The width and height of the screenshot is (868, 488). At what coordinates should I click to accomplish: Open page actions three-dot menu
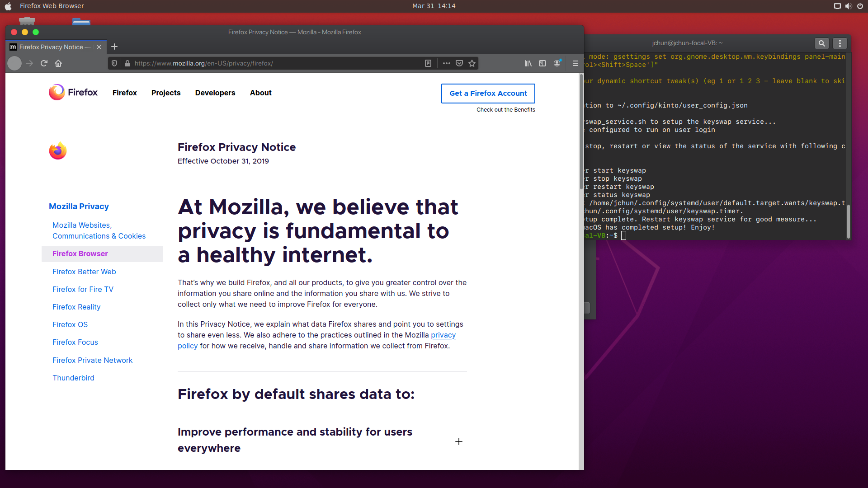(446, 63)
